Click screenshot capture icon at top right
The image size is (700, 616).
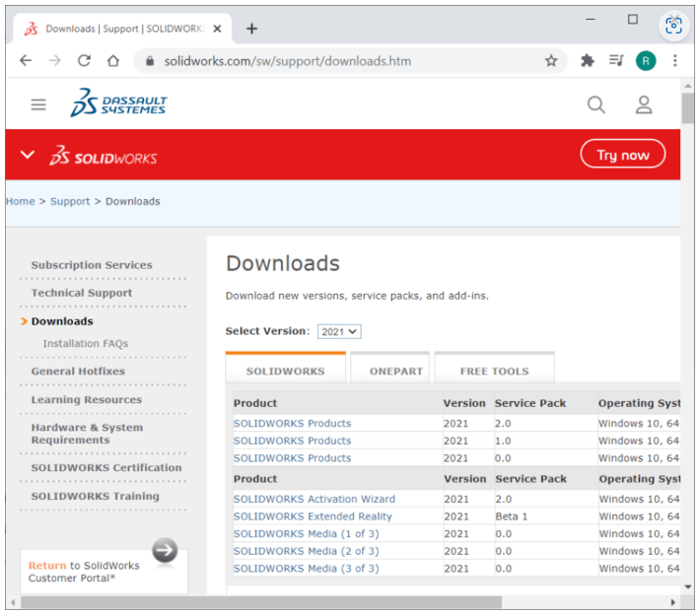pos(673,25)
